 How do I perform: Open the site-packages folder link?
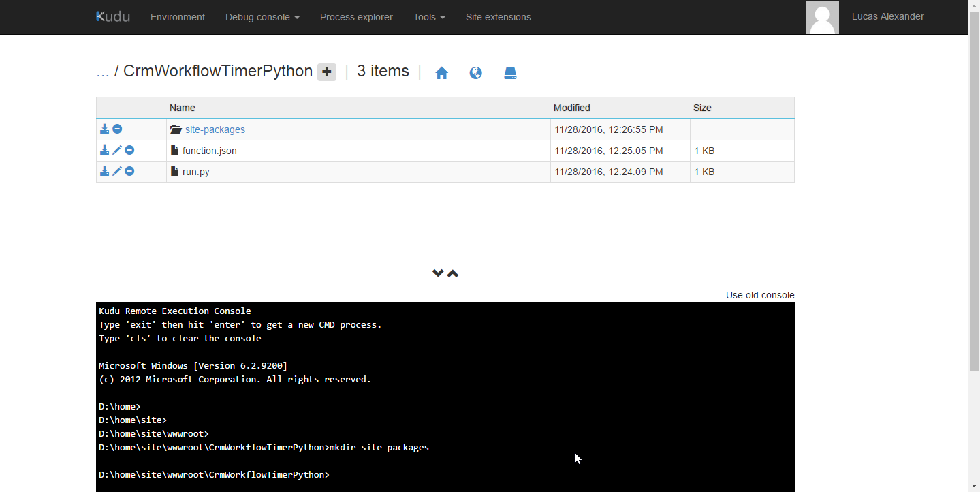pos(215,129)
